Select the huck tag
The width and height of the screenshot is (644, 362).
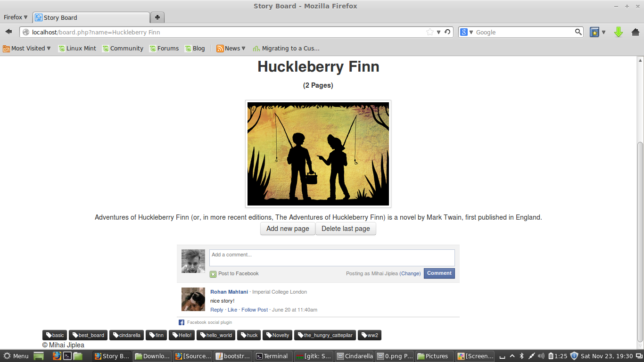(x=249, y=335)
